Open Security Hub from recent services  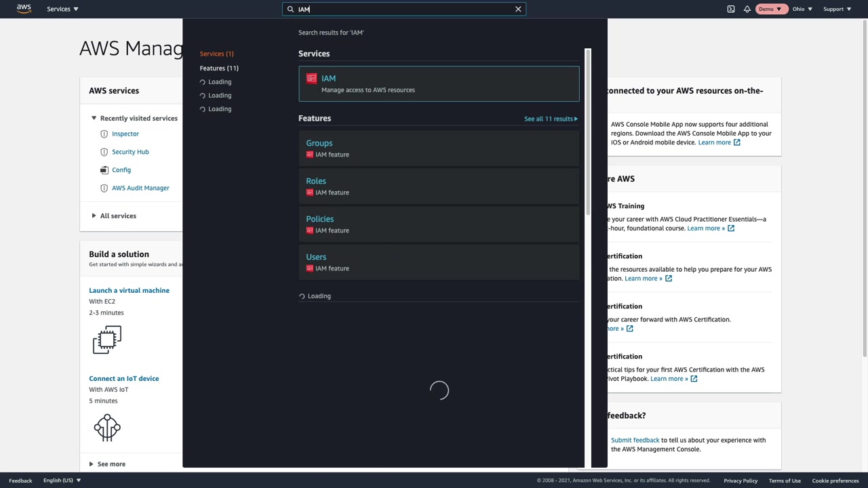130,152
